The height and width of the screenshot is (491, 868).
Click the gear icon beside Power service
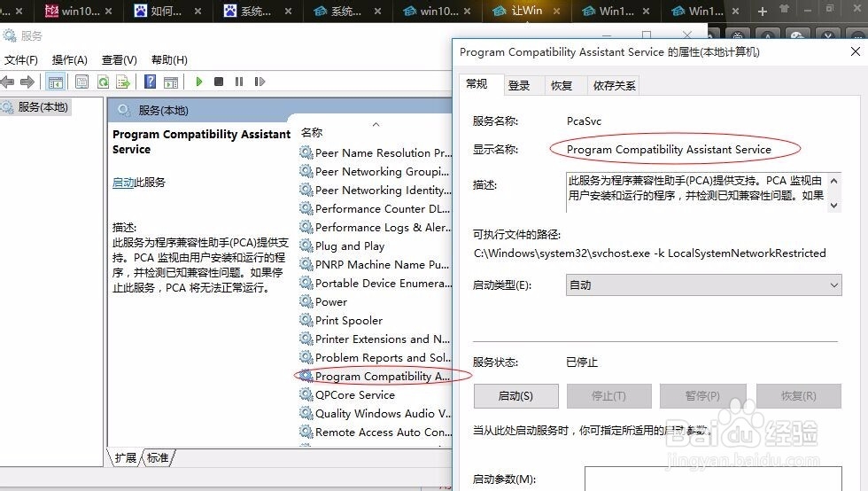coord(306,301)
